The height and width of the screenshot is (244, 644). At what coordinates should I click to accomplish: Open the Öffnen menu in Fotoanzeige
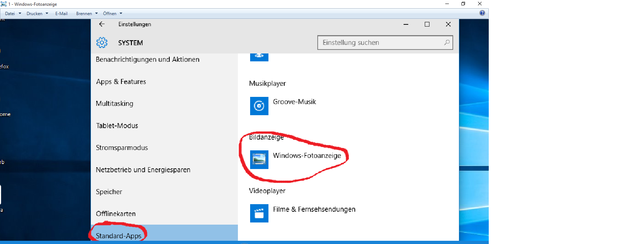110,14
